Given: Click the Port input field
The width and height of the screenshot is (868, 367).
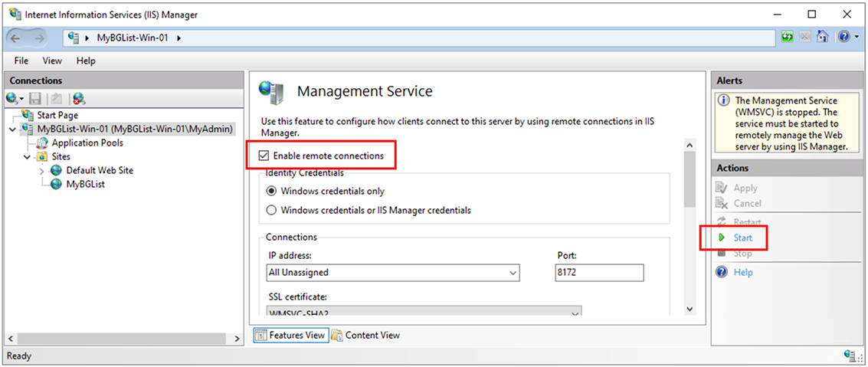Looking at the screenshot, I should click(600, 272).
